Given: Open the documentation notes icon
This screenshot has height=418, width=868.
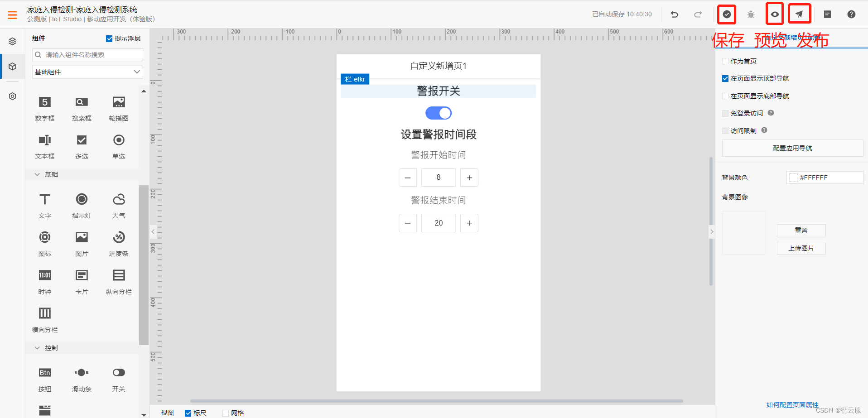Looking at the screenshot, I should click(827, 14).
